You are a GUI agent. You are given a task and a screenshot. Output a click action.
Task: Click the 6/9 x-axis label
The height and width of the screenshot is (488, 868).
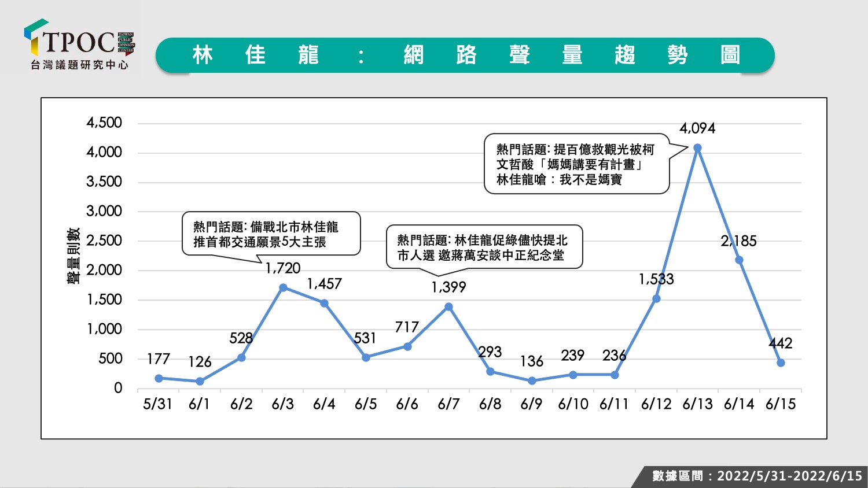(x=531, y=404)
